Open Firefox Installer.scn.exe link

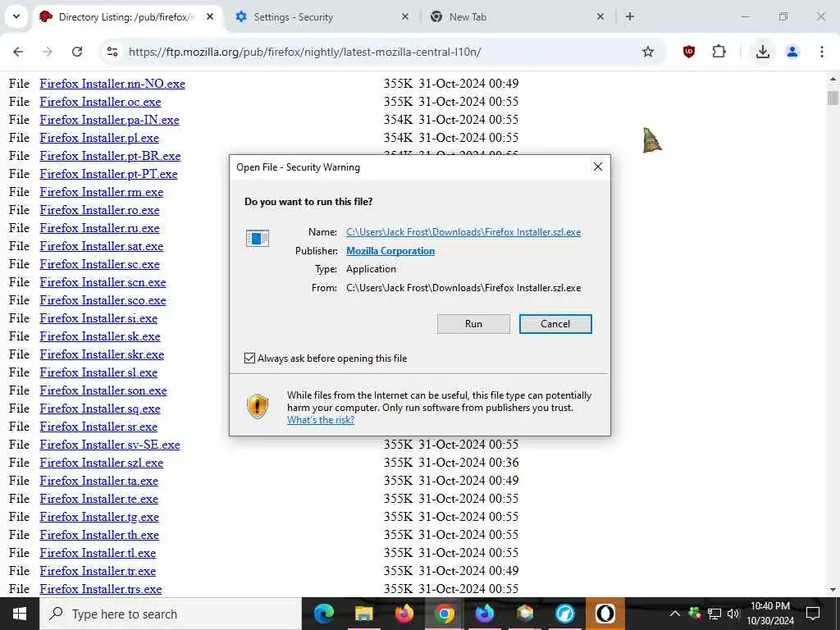[x=103, y=282]
